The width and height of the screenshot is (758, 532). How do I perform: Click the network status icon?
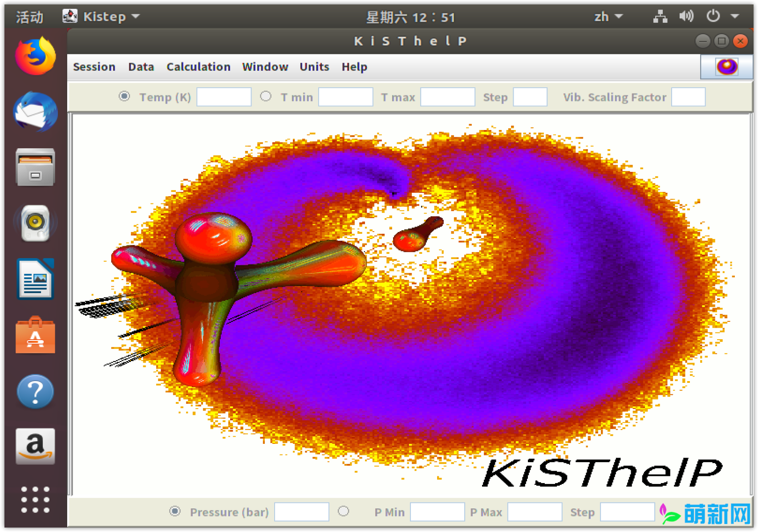pyautogui.click(x=661, y=17)
